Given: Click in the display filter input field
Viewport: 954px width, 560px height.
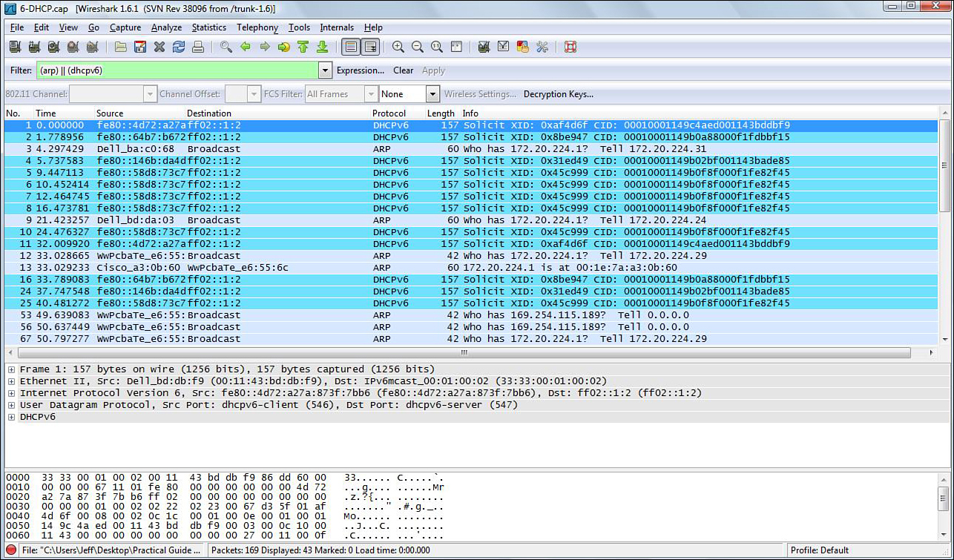Looking at the screenshot, I should [177, 70].
